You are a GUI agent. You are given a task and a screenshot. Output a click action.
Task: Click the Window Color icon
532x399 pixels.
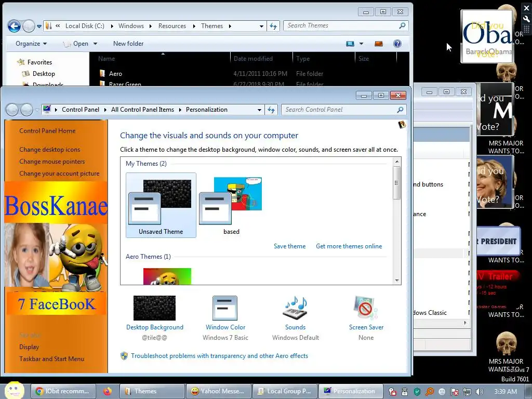coord(225,308)
